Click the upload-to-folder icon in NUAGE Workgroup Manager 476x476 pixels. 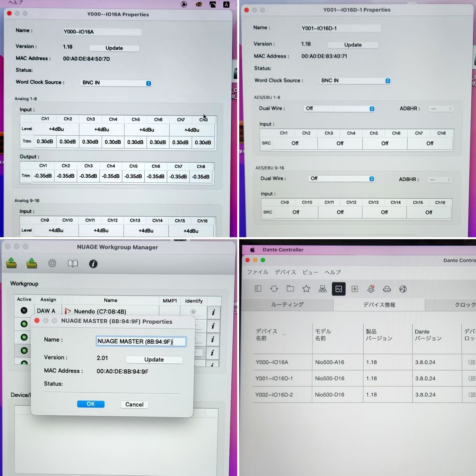[x=12, y=263]
